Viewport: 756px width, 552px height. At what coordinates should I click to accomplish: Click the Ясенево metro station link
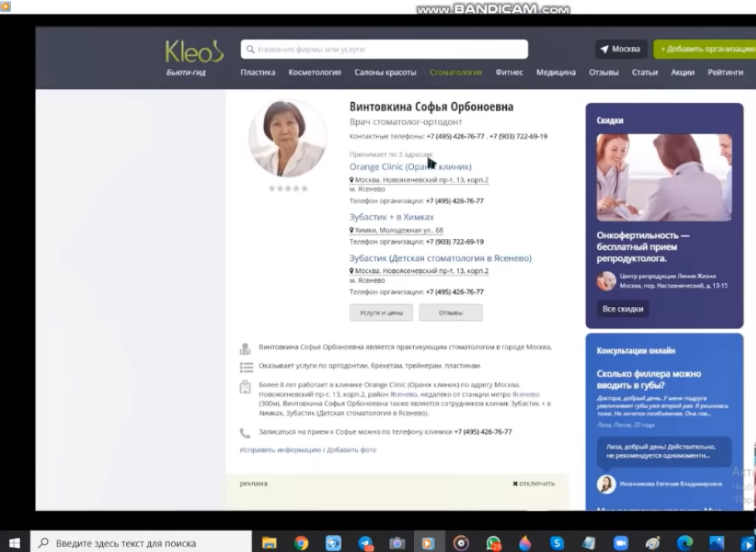(x=525, y=394)
